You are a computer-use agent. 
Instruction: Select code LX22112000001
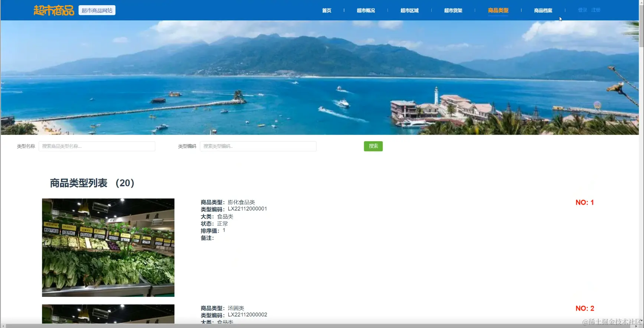247,209
